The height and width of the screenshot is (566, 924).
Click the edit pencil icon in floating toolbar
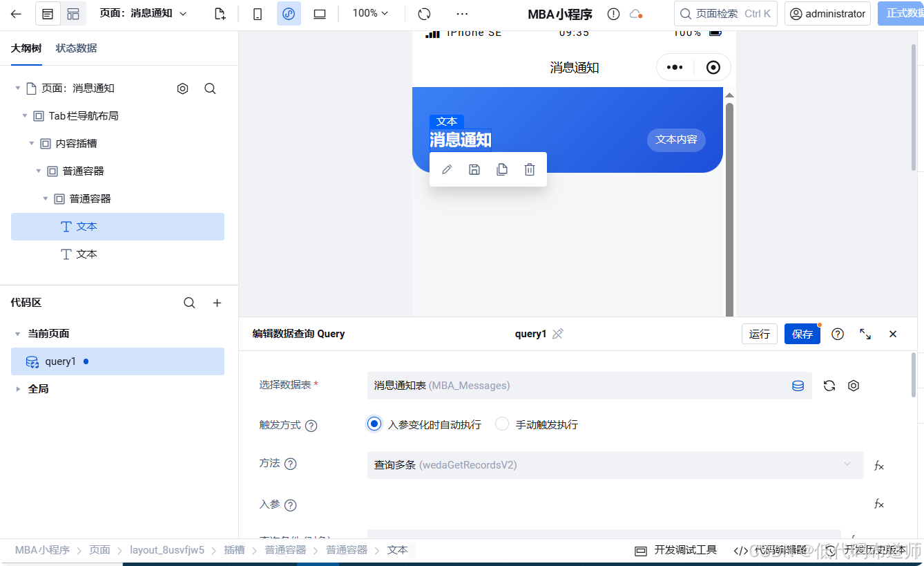(x=447, y=169)
